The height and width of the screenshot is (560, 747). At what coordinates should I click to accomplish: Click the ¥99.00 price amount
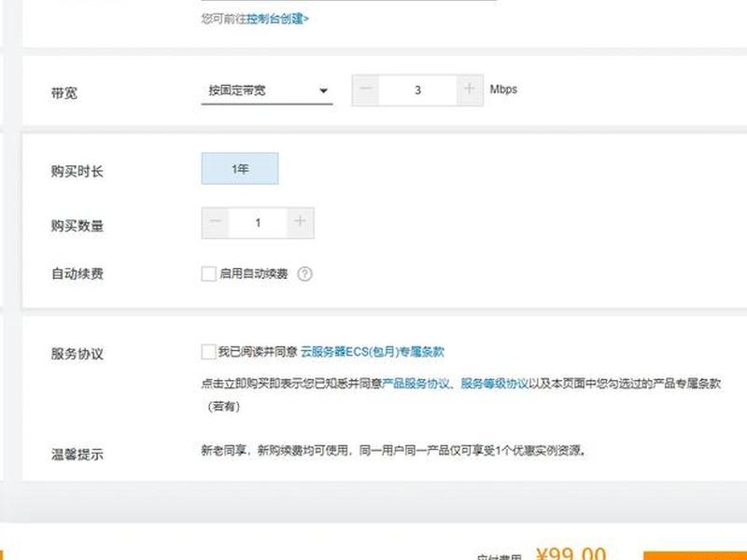coord(571,553)
